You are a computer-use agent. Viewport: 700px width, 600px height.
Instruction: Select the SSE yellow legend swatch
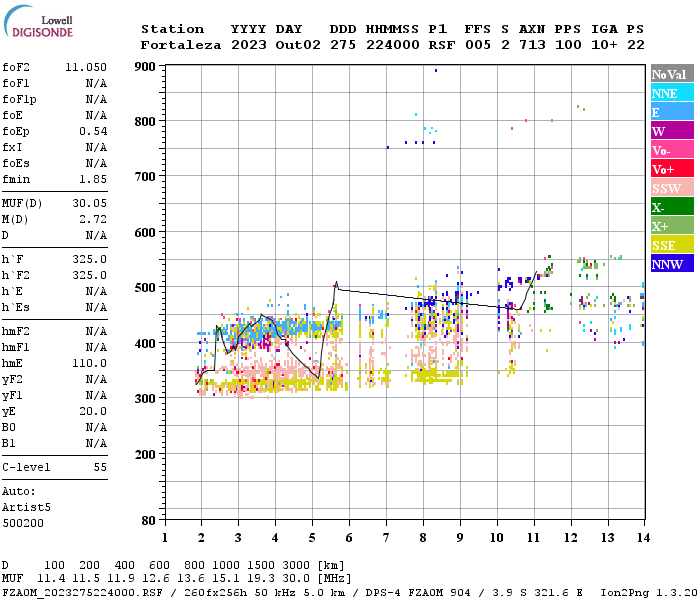672,245
